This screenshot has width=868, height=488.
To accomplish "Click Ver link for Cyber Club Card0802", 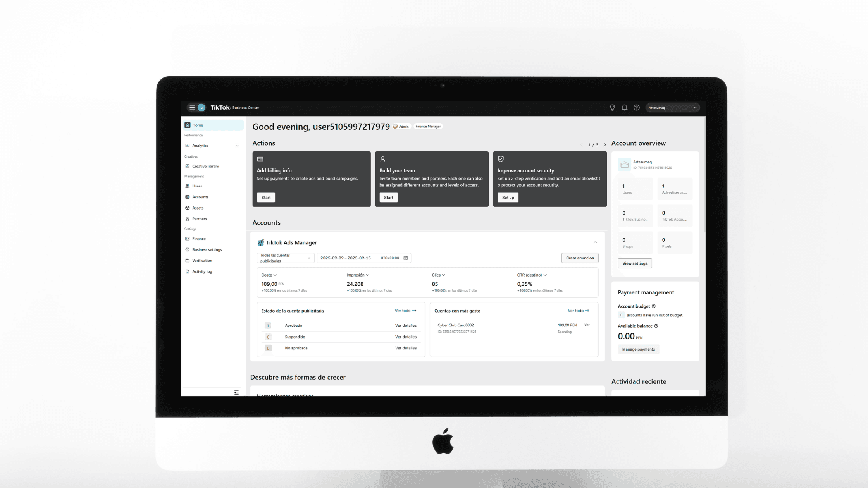I will click(587, 325).
